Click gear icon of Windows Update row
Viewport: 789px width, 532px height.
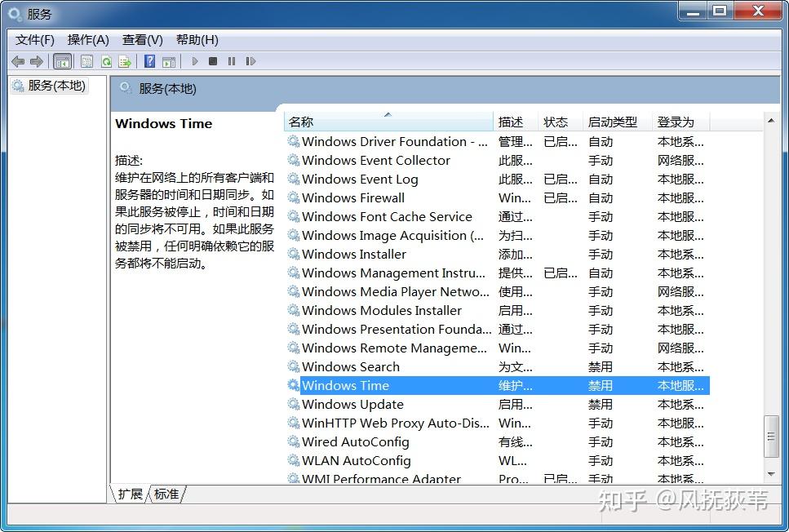tap(294, 404)
